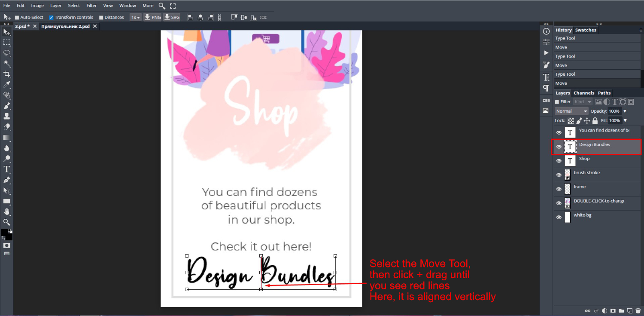This screenshot has width=644, height=316.
Task: Switch to the 3.psd document tab
Action: point(22,26)
